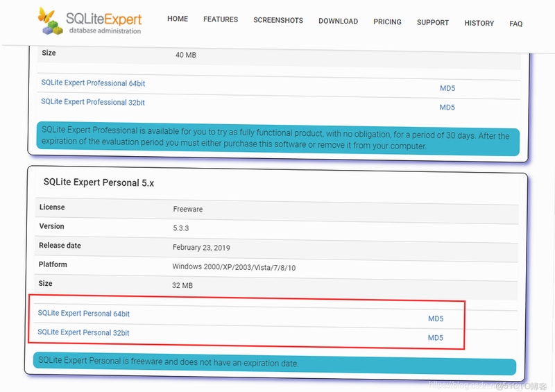The height and width of the screenshot is (392, 555).
Task: Select the platform value 'Windows 2000/XP/2003/Vista/7/8/10'
Action: pos(234,267)
